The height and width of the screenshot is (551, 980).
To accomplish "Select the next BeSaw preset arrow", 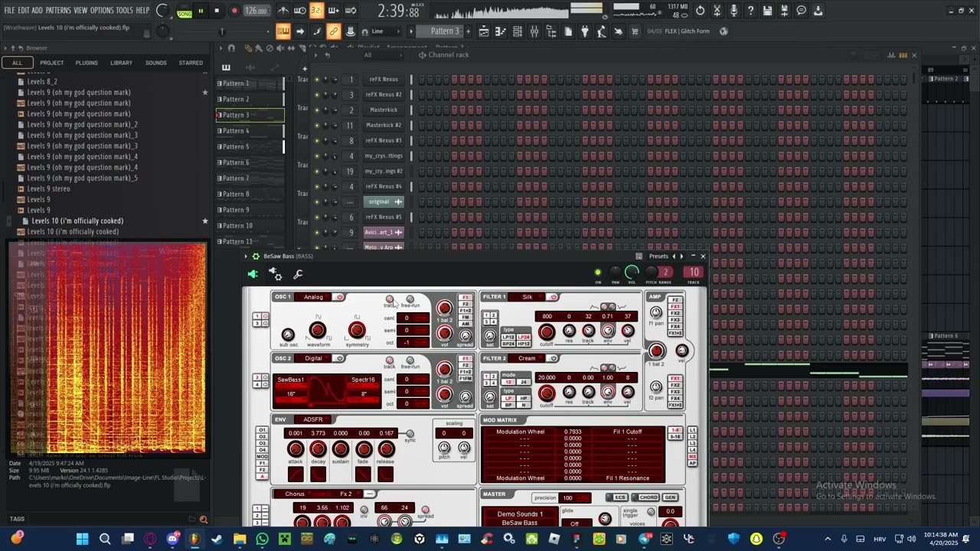I will coord(681,256).
